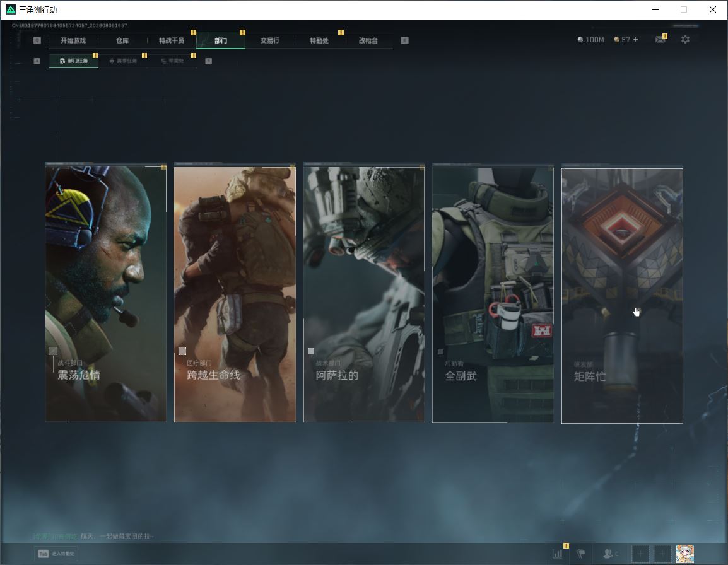Image resolution: width=728 pixels, height=565 pixels.
Task: Open the 矩阵忙 research department card
Action: tap(622, 296)
